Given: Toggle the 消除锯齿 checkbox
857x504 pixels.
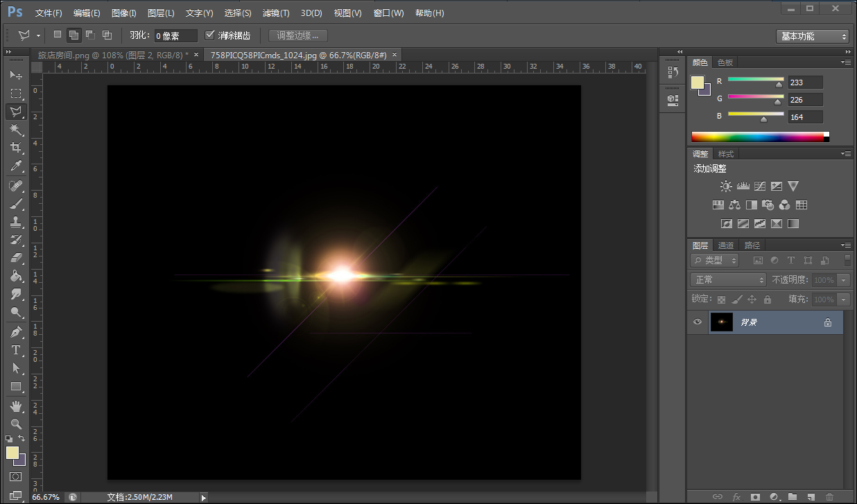Looking at the screenshot, I should click(x=211, y=35).
